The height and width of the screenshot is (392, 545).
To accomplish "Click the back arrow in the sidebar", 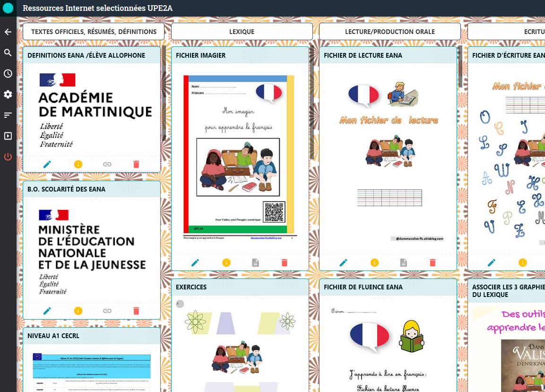I will [8, 32].
